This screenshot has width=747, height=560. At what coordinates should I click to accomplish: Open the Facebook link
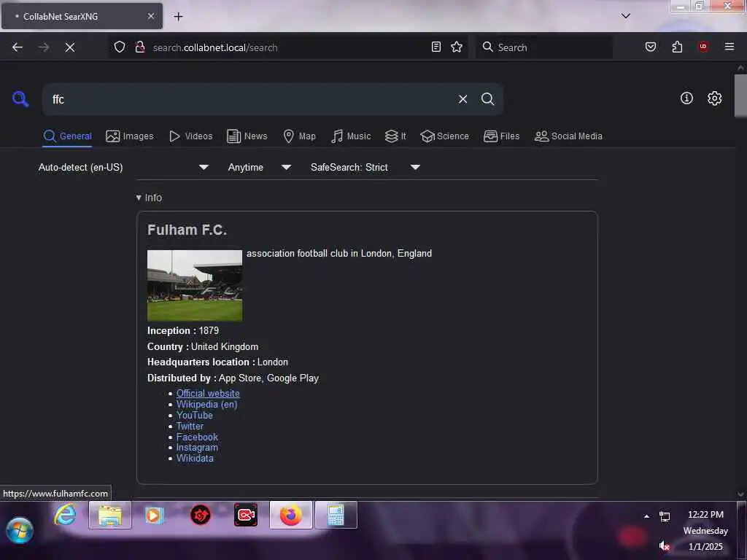pos(197,437)
